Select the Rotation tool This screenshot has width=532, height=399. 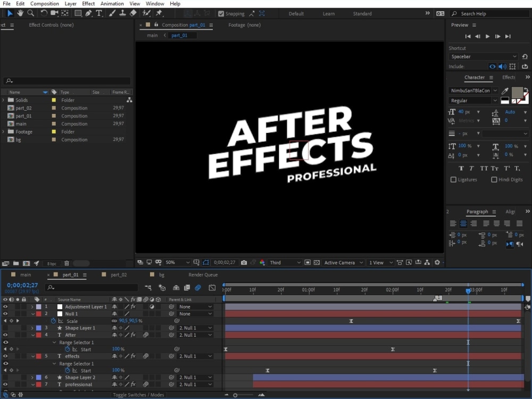[x=44, y=13]
